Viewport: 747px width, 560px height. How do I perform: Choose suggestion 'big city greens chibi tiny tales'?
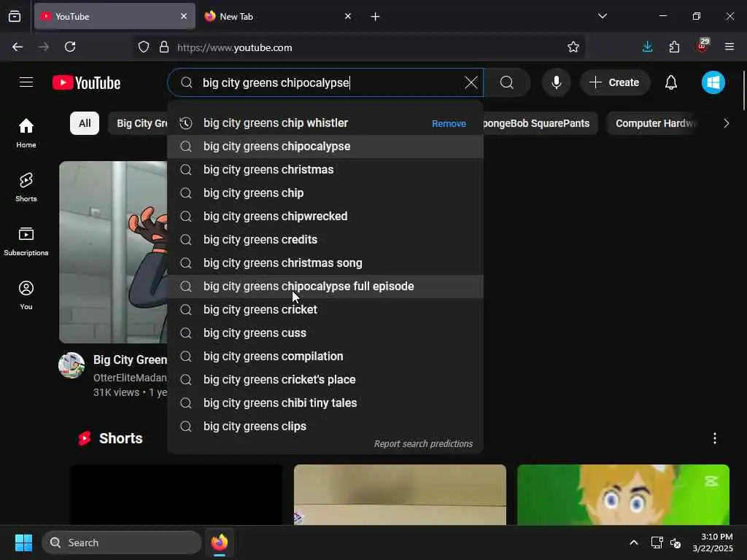pos(325,402)
